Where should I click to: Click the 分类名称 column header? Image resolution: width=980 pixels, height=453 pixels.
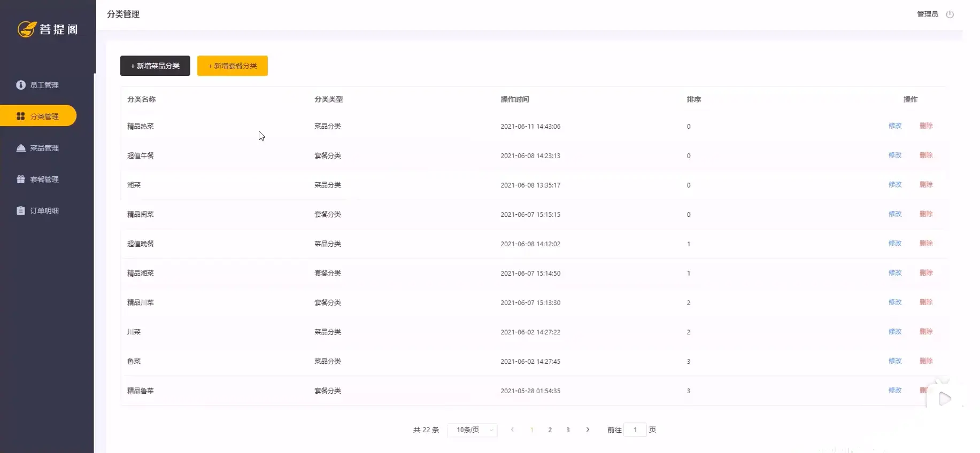point(142,99)
